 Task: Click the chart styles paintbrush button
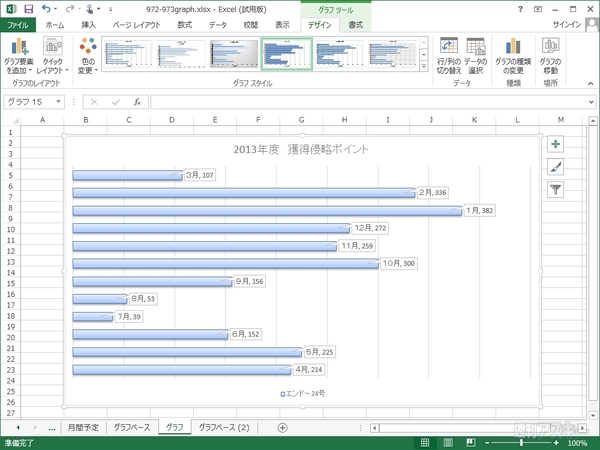(x=555, y=167)
